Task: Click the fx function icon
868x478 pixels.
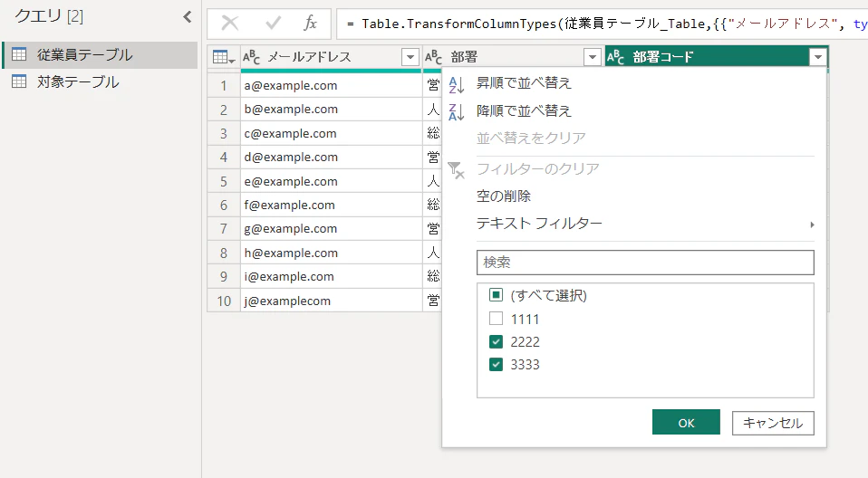Action: click(x=310, y=24)
